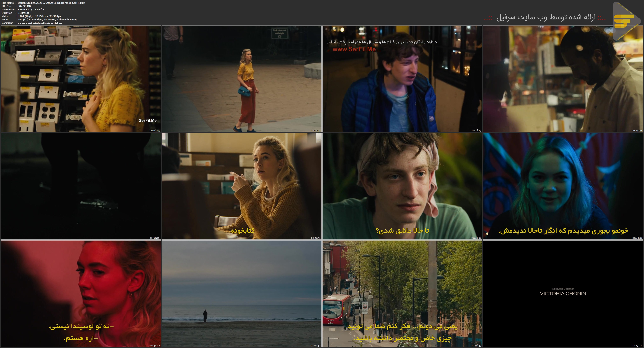
Task: Click the File Name text Italian.Studies.2021 mp4
Action: point(51,3)
